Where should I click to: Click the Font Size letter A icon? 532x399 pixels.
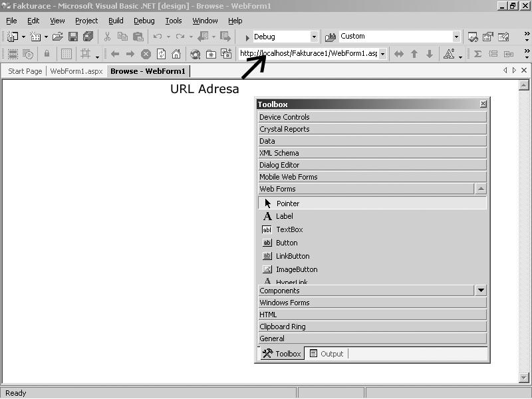[448, 54]
